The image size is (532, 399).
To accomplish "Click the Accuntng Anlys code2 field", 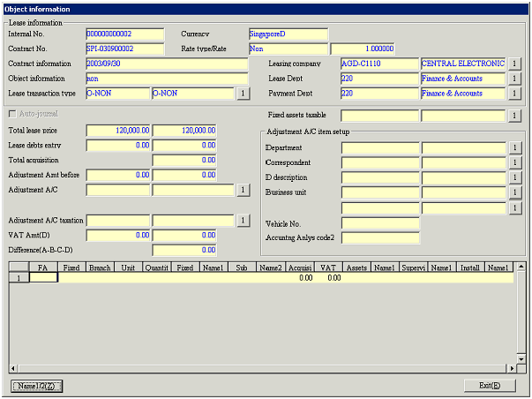I will tap(380, 238).
